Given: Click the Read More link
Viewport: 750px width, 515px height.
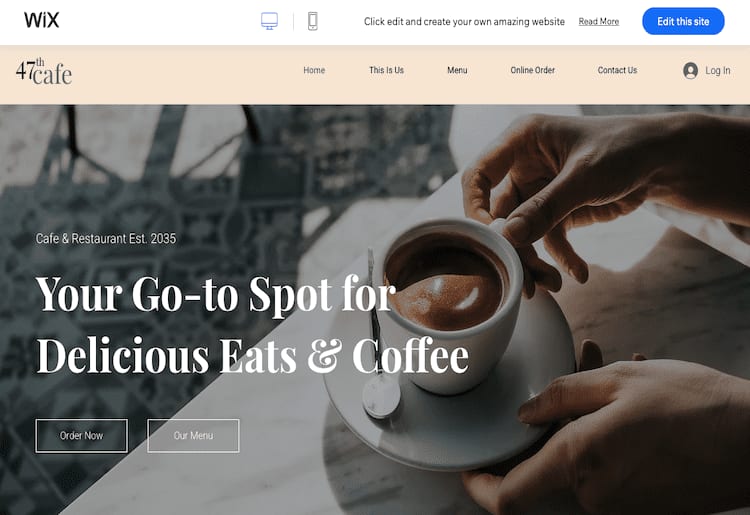Looking at the screenshot, I should click(x=598, y=22).
